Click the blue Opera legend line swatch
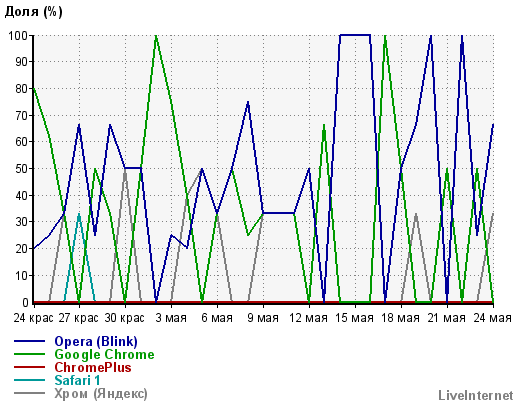Screen dimensions: 520x405 (x=29, y=341)
